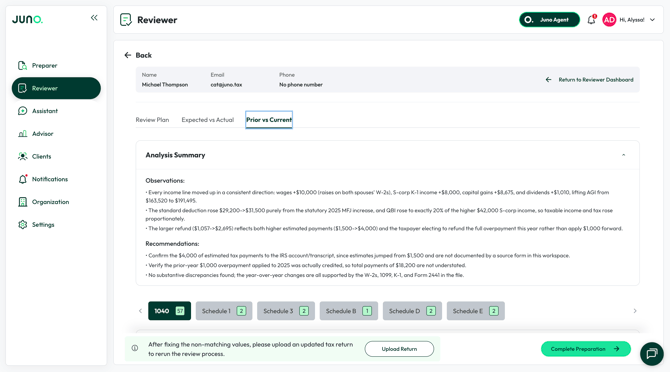Open the Reviewer section in sidebar
The height and width of the screenshot is (372, 670).
point(56,88)
